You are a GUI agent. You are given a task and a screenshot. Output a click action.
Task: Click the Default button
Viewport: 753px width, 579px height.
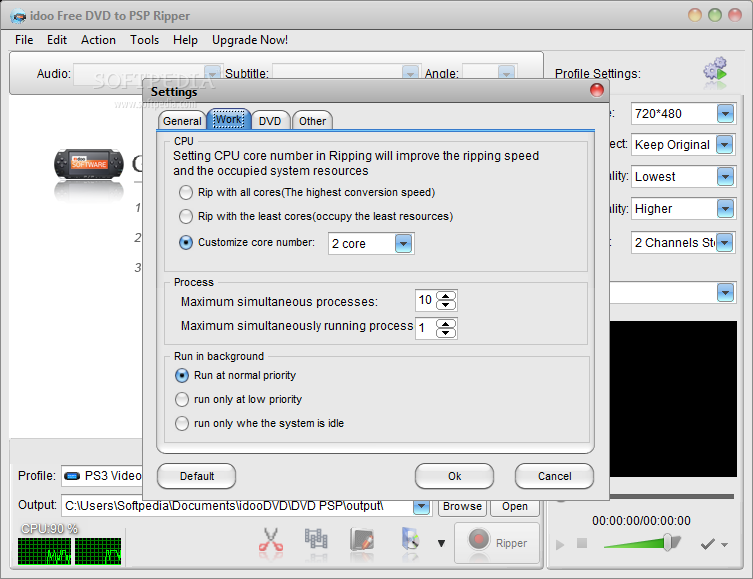click(x=196, y=476)
